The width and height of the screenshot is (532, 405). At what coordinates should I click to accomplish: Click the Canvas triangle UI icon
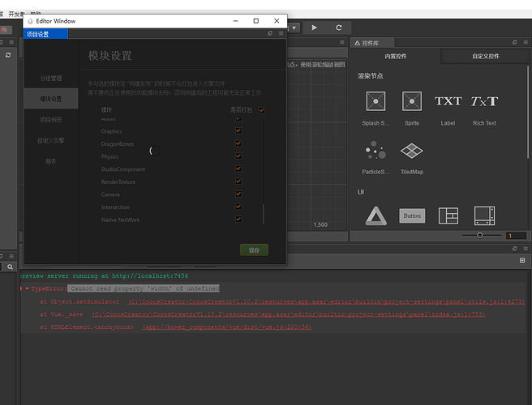tap(375, 215)
